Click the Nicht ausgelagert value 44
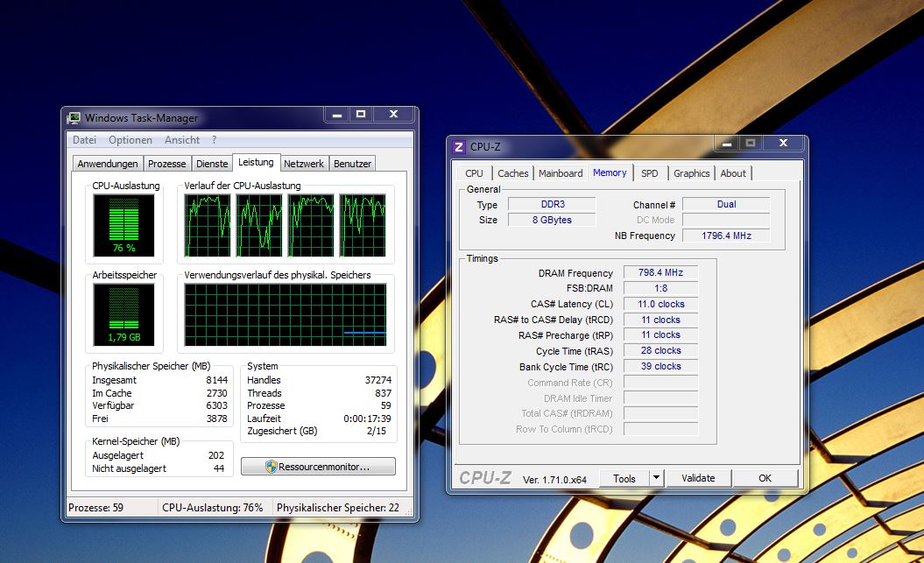This screenshot has height=563, width=924. coord(219,468)
